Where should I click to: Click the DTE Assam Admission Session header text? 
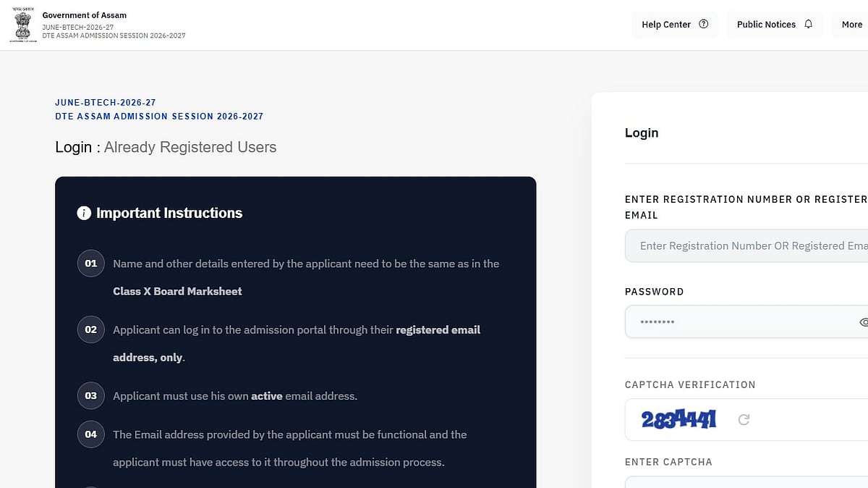pos(114,35)
